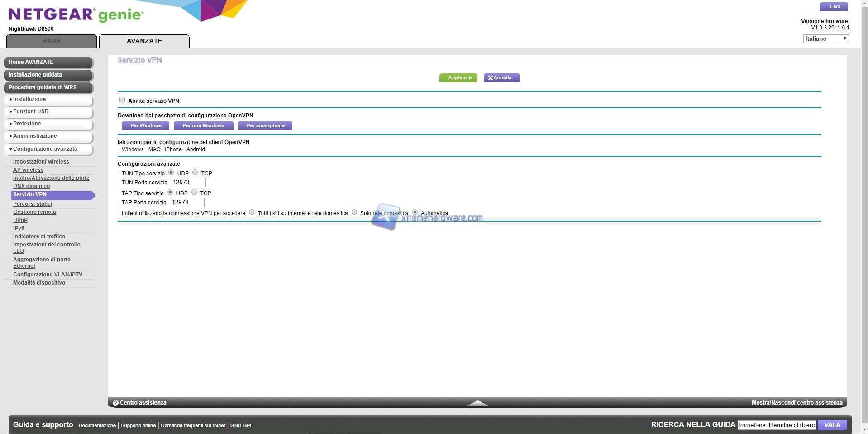This screenshot has width=868, height=434.
Task: Open the iPhone OpenVPN instructions link
Action: click(x=173, y=149)
